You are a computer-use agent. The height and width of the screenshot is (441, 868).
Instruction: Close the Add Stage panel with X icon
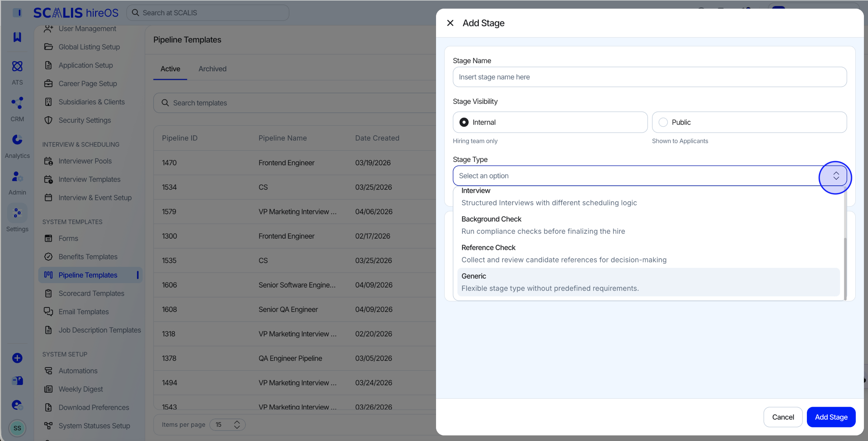point(450,23)
